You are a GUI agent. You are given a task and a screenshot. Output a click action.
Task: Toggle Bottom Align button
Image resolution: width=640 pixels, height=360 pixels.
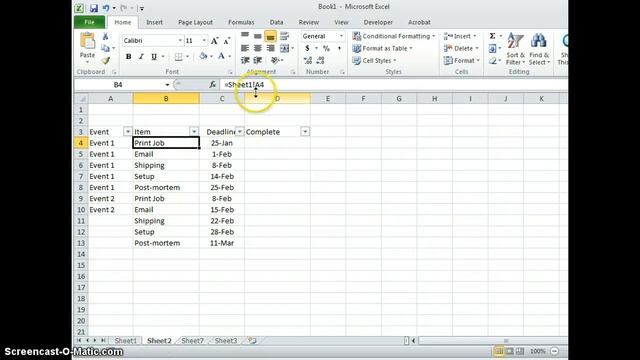click(270, 37)
